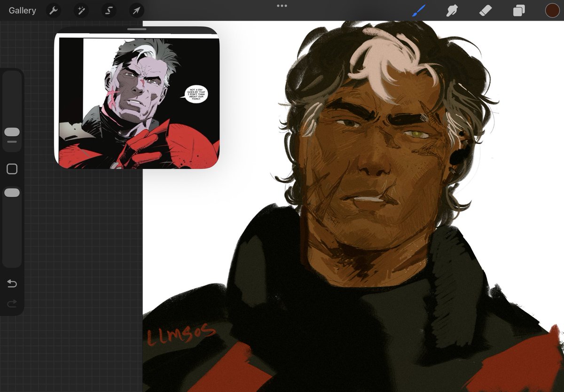Screen dimensions: 564x392
Task: Activate the Selection tool
Action: point(109,10)
